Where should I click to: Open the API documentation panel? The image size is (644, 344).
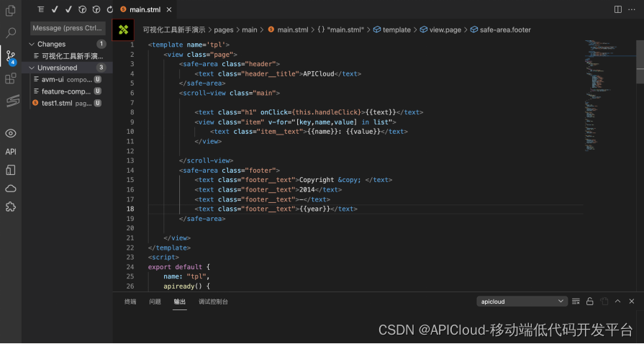click(11, 152)
